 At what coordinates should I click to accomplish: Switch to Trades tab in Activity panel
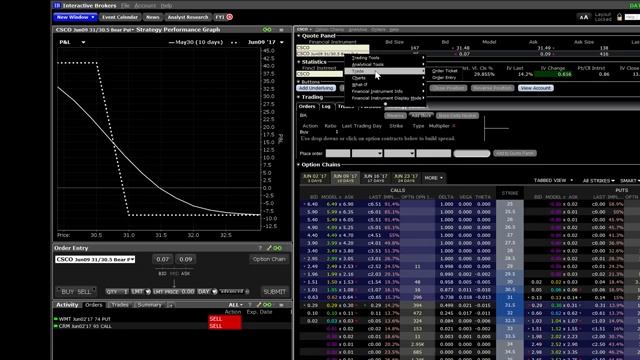point(119,305)
